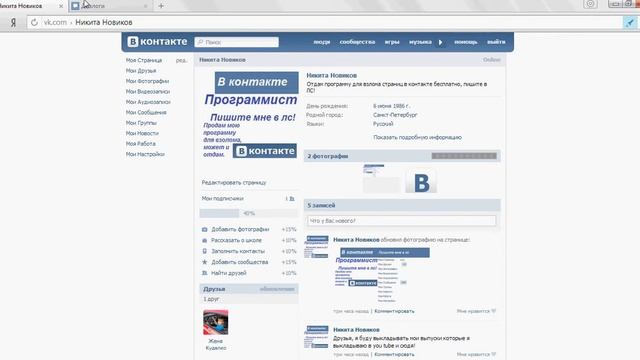Click Редактировать страницу link
Viewport: 640px width, 360px height.
[x=234, y=182]
